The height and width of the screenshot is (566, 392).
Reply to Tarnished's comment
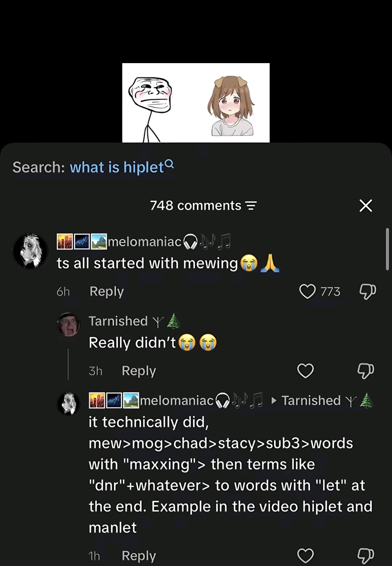[x=139, y=371]
